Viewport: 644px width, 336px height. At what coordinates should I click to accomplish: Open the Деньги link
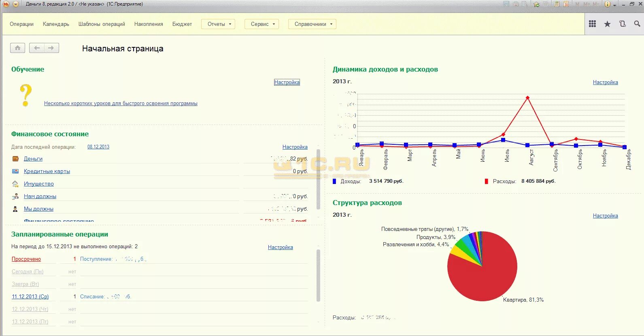(33, 159)
